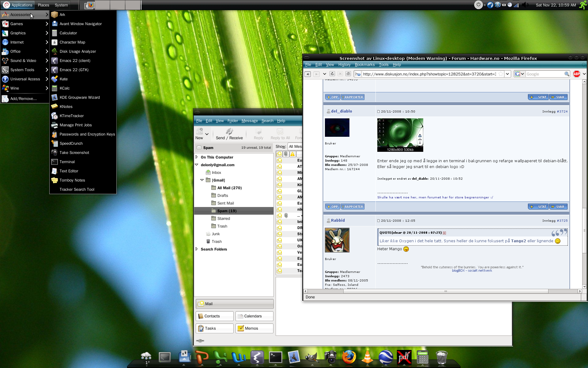Click the Send / Receive toolbar button
Viewport: 588px width, 368px height.
coord(229,134)
